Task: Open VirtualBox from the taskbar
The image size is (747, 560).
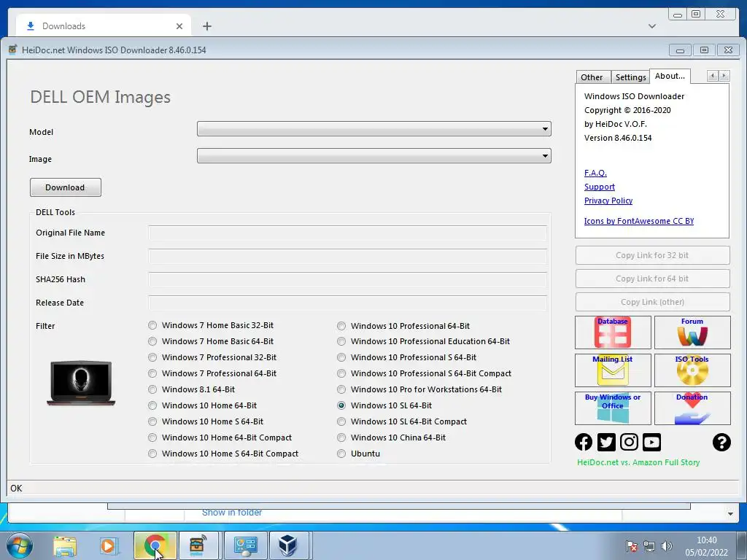Action: coord(288,545)
